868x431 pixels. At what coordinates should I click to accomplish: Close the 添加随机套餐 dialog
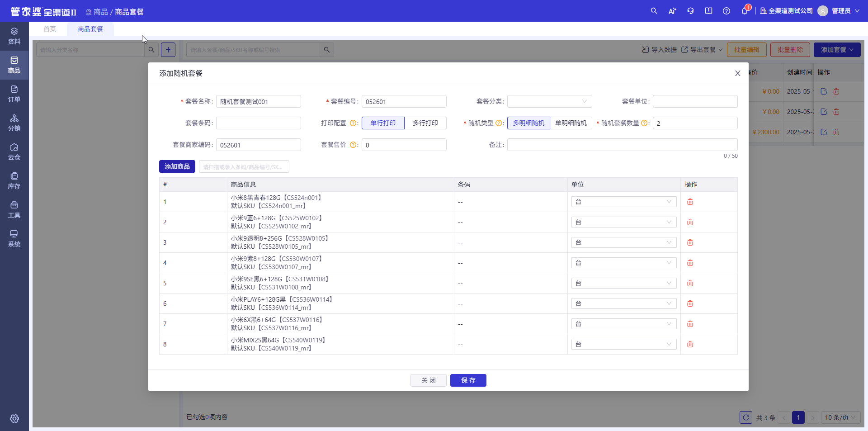[x=737, y=73]
